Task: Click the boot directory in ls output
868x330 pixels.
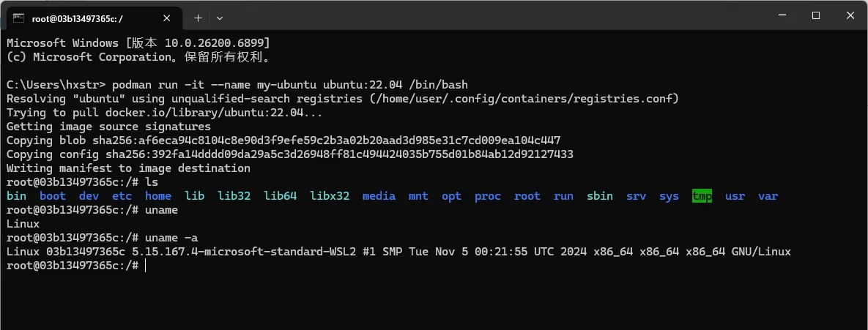Action: 53,196
